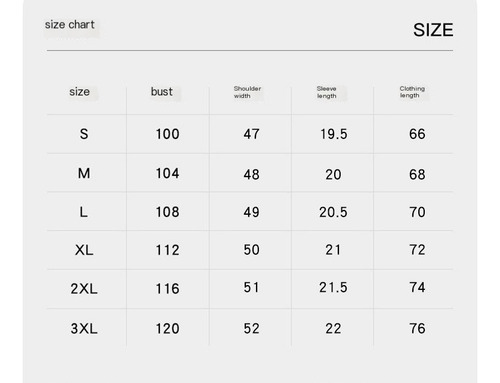Select the L size row label

pyautogui.click(x=83, y=212)
